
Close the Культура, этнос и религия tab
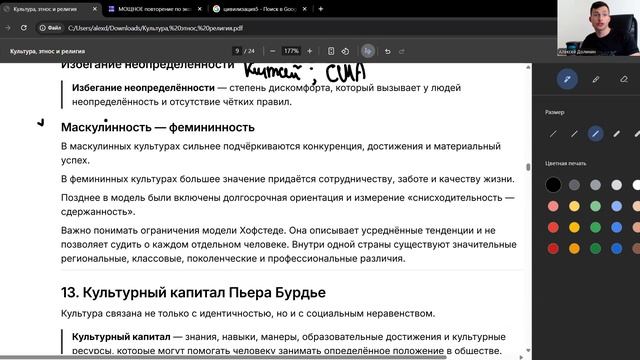(x=95, y=9)
